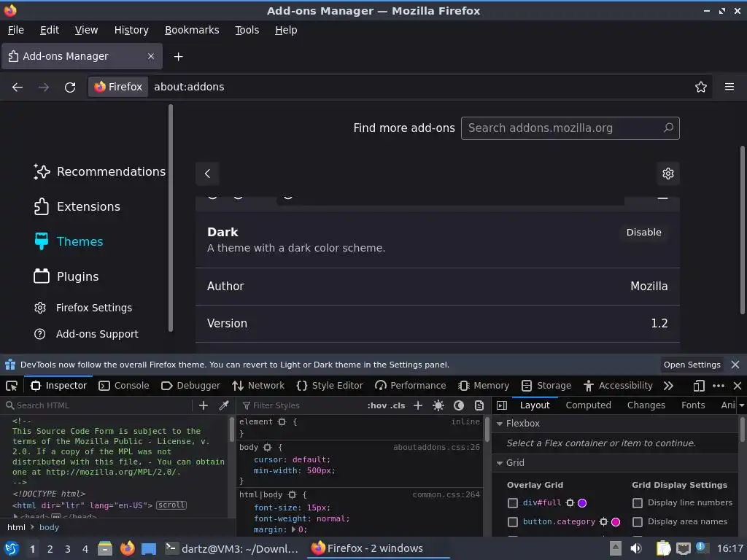Switch to the Storage panel

coord(546,386)
